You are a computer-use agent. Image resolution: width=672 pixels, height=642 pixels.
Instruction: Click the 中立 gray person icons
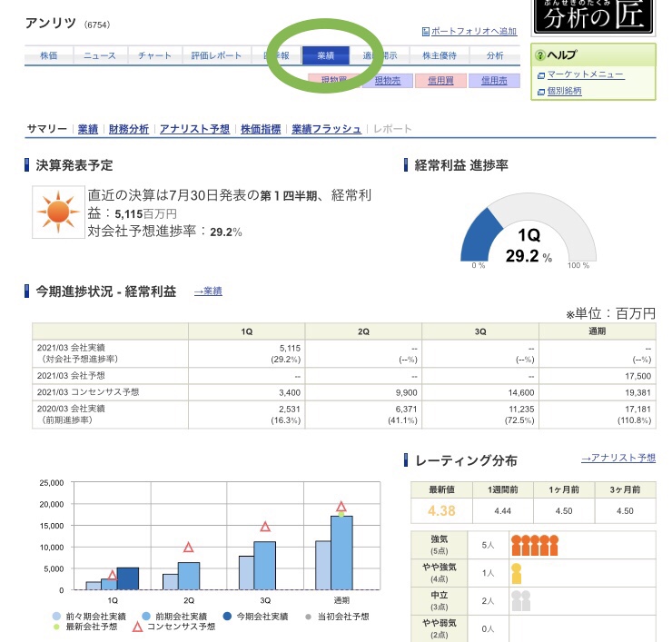[x=520, y=601]
